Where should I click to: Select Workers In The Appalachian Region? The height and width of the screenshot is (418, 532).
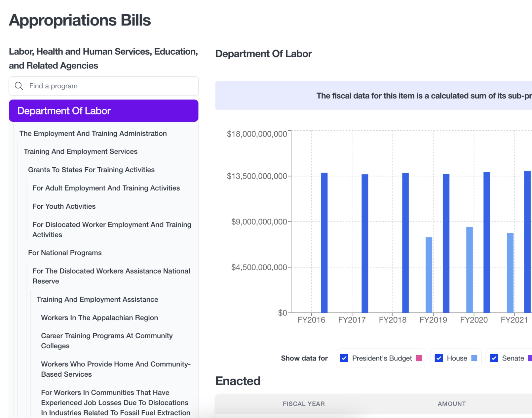pyautogui.click(x=99, y=318)
